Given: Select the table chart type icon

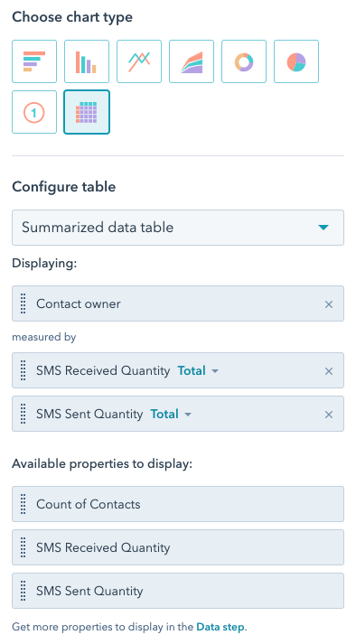Looking at the screenshot, I should pos(87,112).
